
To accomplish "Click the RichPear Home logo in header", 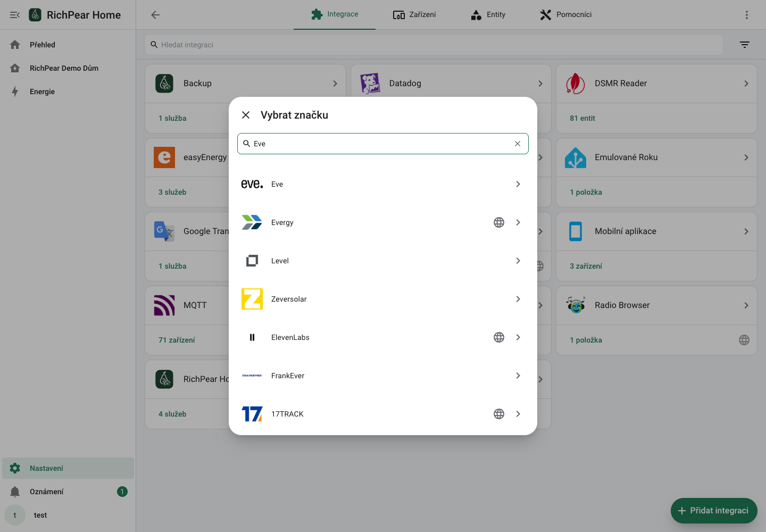I will coord(35,15).
